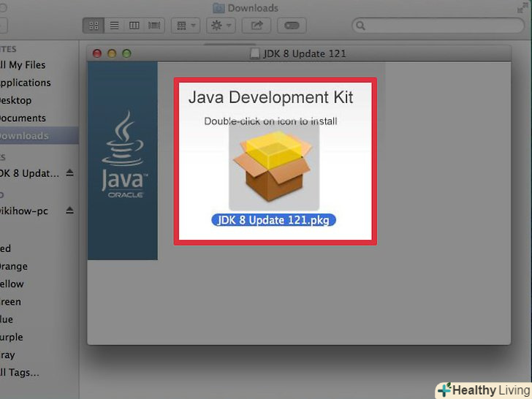Image resolution: width=532 pixels, height=399 pixels.
Task: Switch Finder to column view
Action: point(134,26)
